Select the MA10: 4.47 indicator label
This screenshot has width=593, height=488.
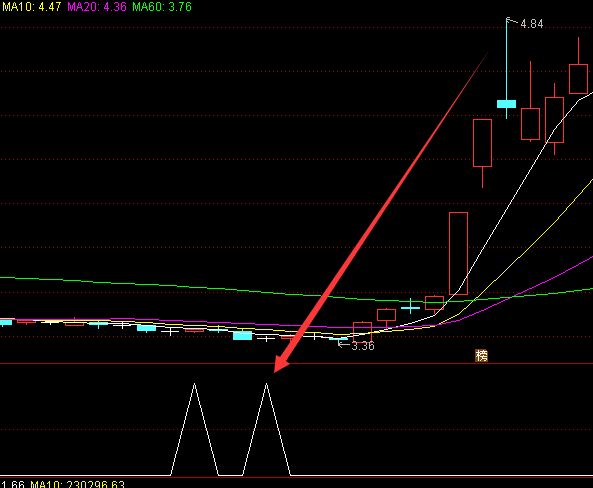(32, 6)
